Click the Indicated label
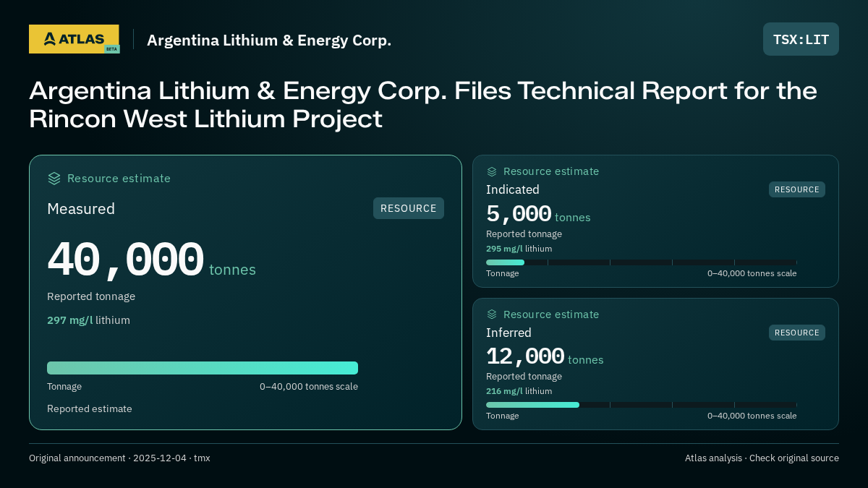The width and height of the screenshot is (868, 488). pyautogui.click(x=513, y=189)
